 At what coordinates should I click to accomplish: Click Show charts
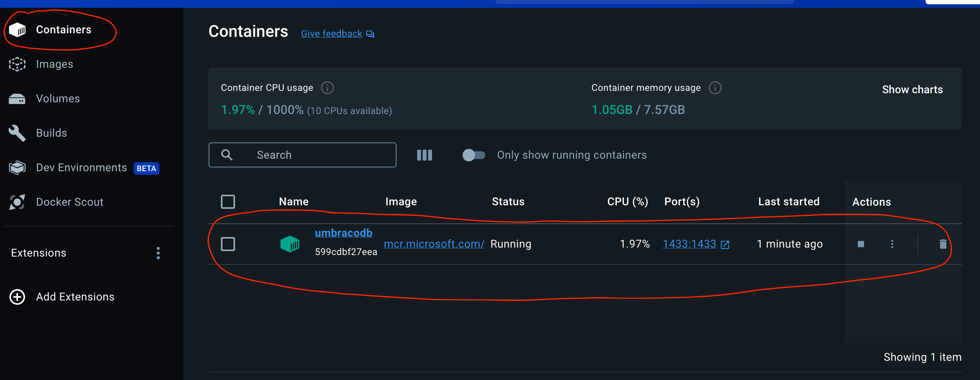click(x=912, y=90)
